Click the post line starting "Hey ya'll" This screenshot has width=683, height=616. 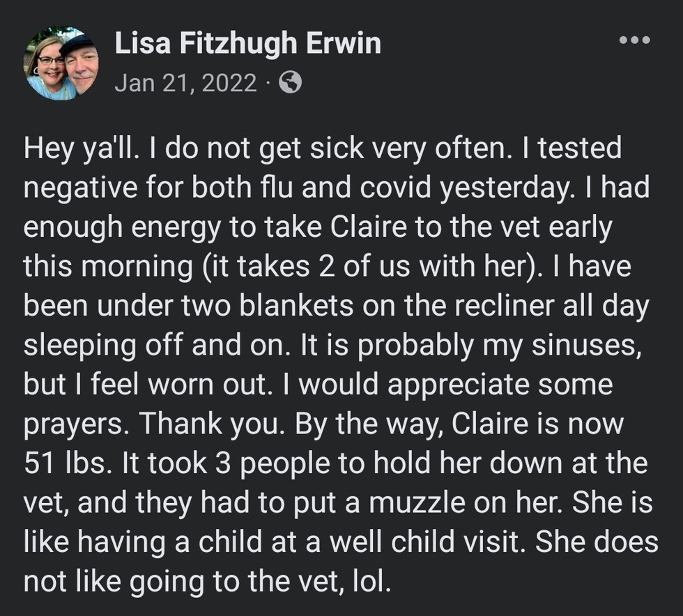322,148
